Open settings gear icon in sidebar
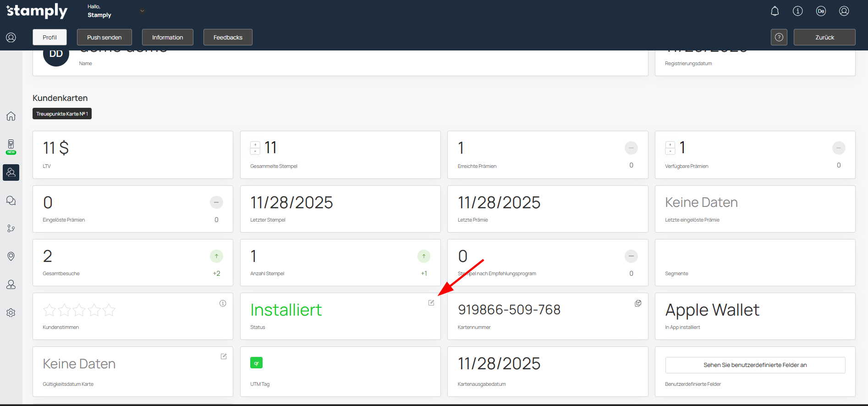 [11, 313]
